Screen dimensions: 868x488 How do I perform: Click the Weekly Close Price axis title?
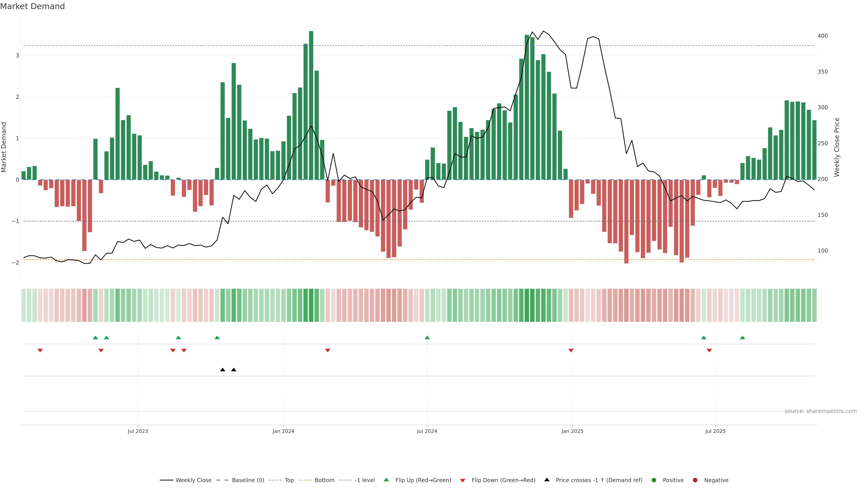point(837,147)
